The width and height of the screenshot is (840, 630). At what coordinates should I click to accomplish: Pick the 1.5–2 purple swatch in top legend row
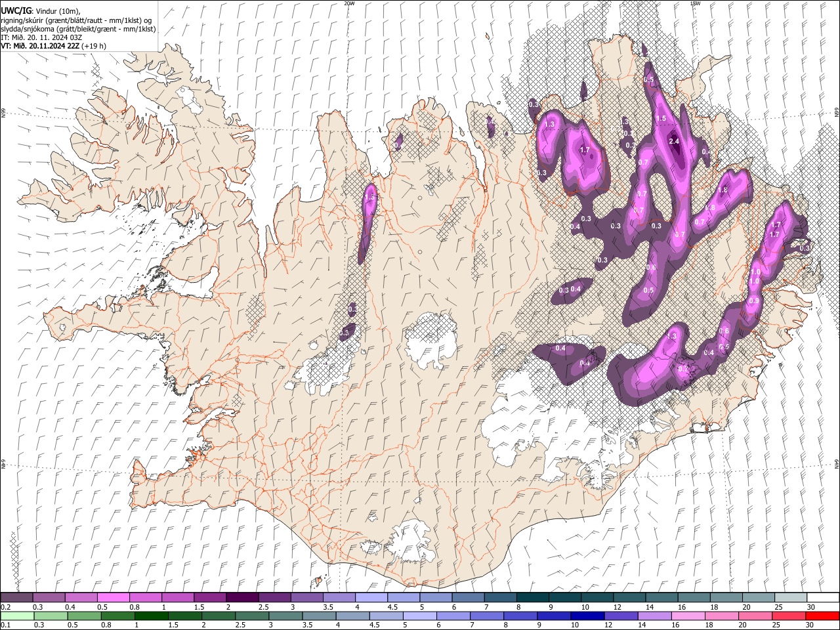210,597
